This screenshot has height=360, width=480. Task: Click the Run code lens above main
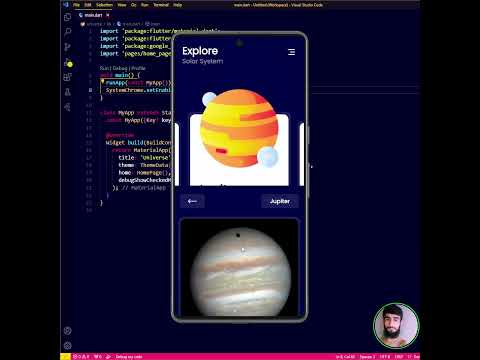[x=104, y=68]
